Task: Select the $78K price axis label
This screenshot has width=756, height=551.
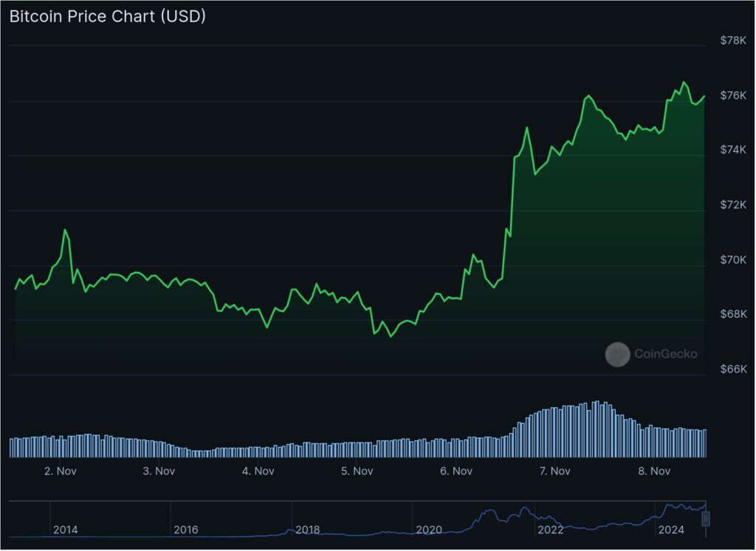Action: pyautogui.click(x=733, y=41)
